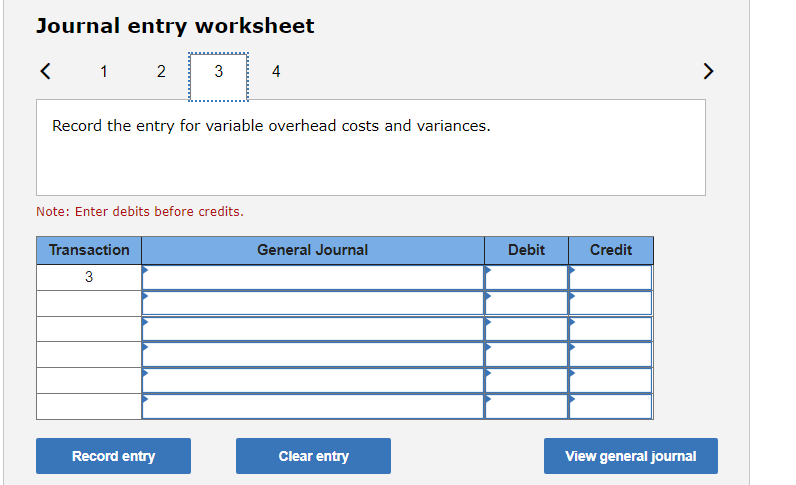The height and width of the screenshot is (485, 796).
Task: Select Credit field in sixth row
Action: (x=611, y=406)
